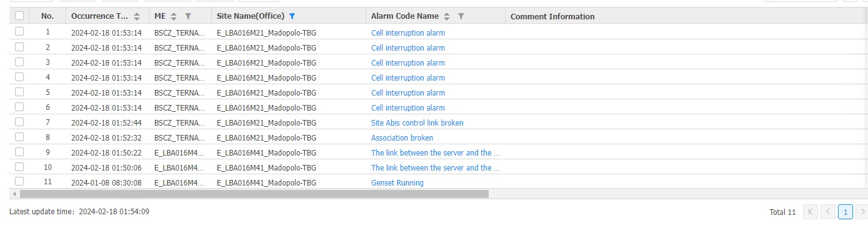
Task: Check the box for alarm row 3
Action: click(19, 62)
